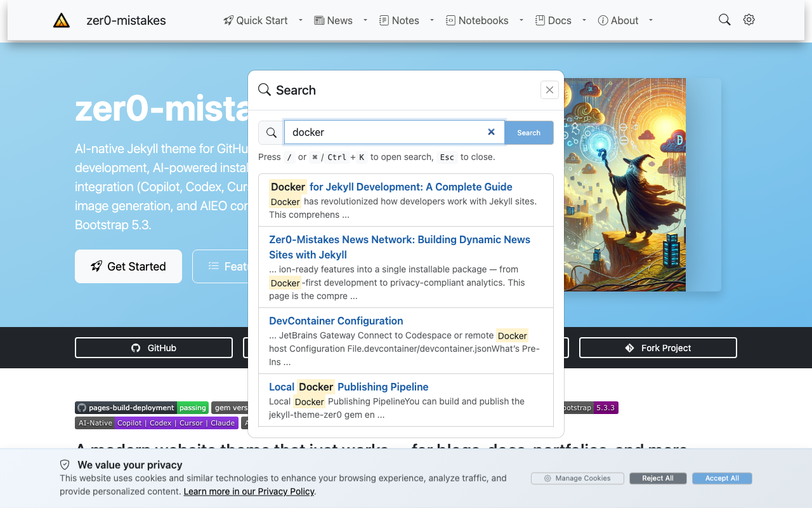Screen dimensions: 812x508
Task: Click the wizard hero illustration
Action: pos(625,185)
